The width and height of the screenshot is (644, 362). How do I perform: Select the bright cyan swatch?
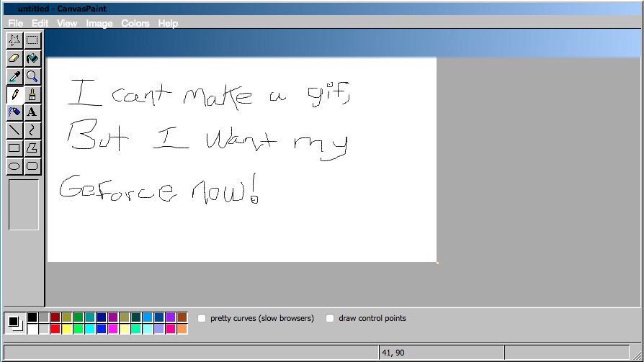coord(90,329)
